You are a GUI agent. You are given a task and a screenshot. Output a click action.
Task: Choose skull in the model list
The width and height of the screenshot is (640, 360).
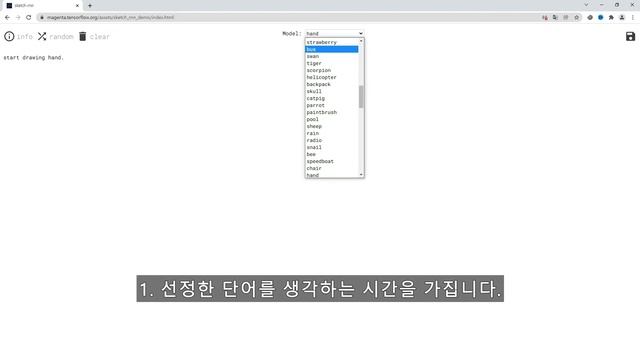(332, 91)
